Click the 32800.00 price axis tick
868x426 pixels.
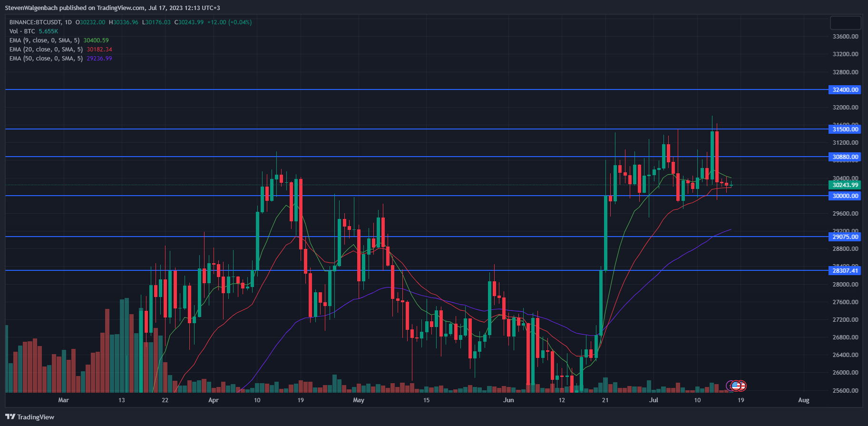846,72
